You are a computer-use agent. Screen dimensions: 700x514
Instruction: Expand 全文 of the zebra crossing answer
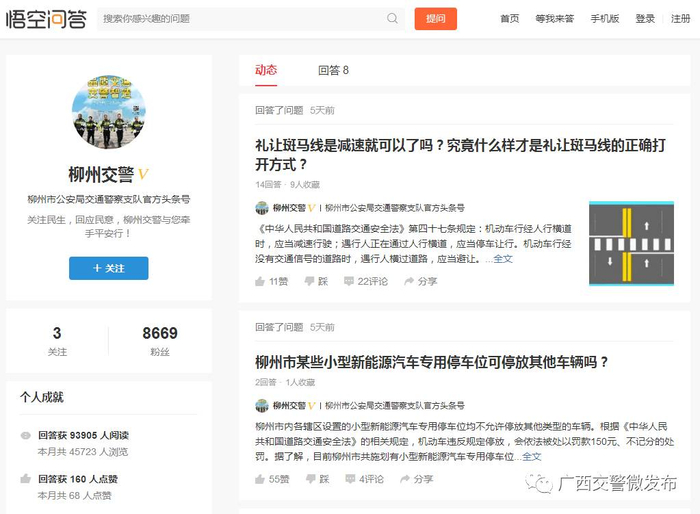click(503, 259)
